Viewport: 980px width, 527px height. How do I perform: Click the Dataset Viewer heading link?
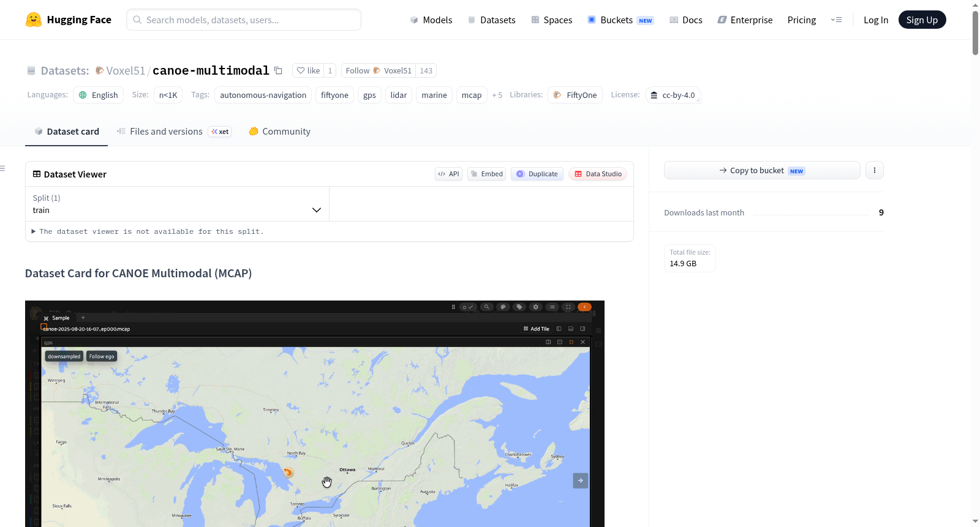coord(69,174)
